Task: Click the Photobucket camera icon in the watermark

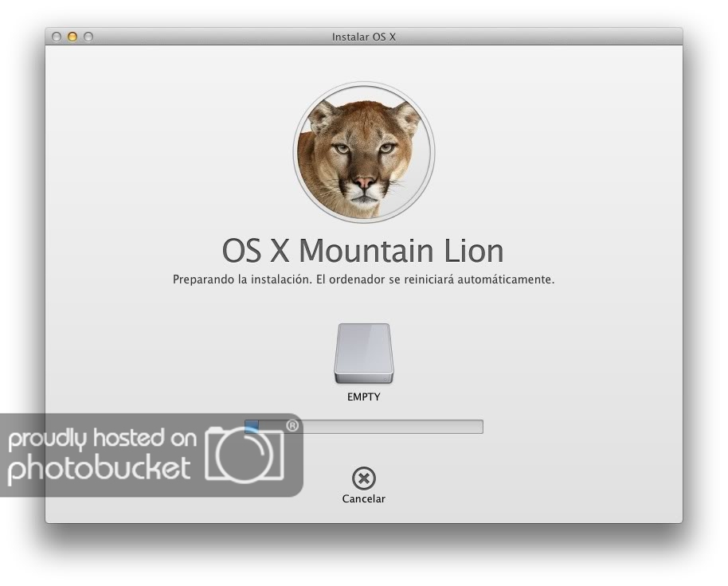Action: [x=243, y=454]
